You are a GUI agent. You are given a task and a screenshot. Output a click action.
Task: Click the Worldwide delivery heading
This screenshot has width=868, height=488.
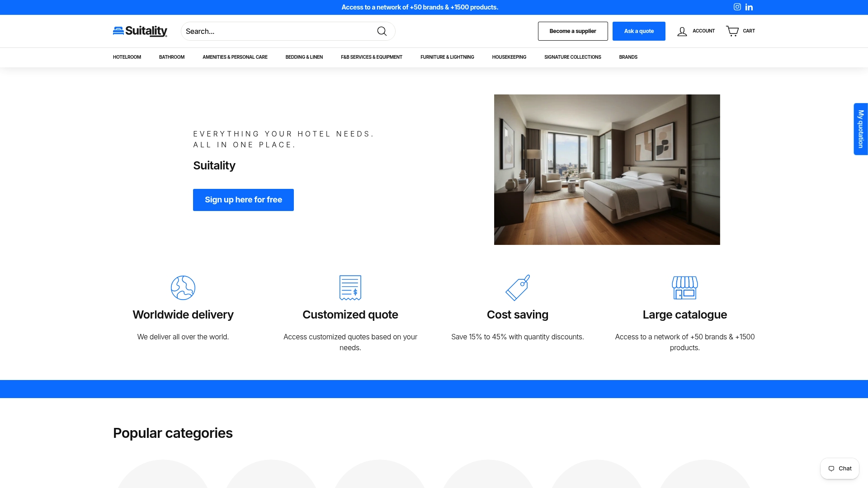pos(183,315)
